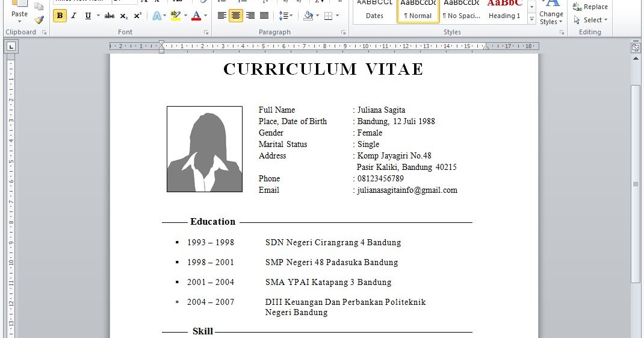The width and height of the screenshot is (644, 338).
Task: Click Bandung, 12 Juli 1988 text
Action: tap(396, 121)
